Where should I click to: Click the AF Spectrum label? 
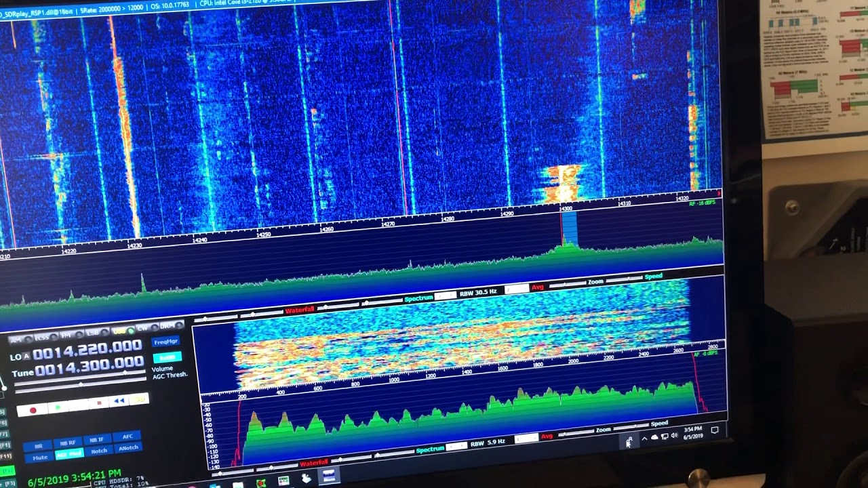431,449
